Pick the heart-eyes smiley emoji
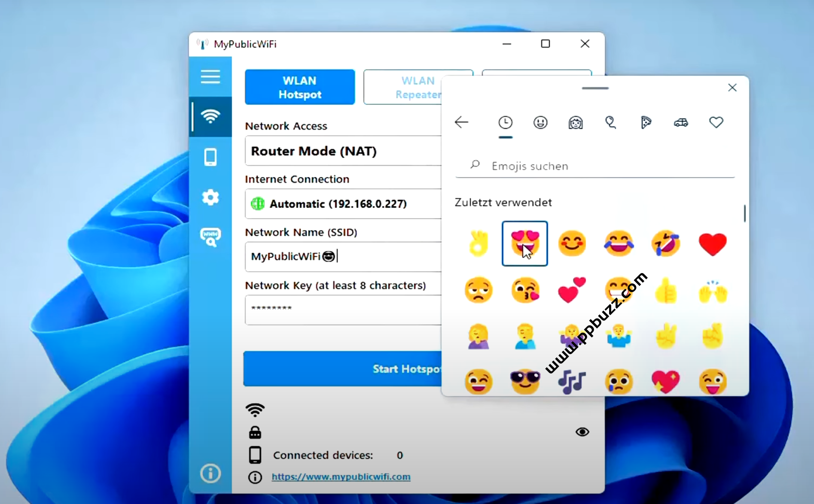Screen dimensions: 814x504 click(524, 243)
